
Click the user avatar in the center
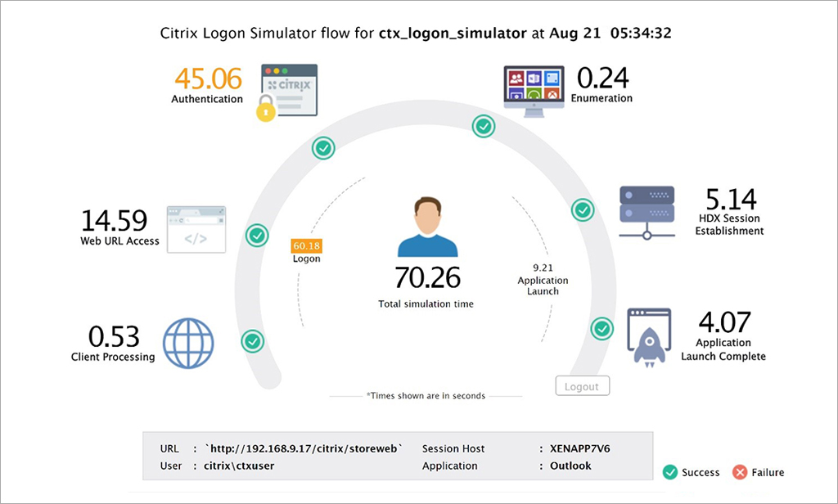click(x=427, y=227)
